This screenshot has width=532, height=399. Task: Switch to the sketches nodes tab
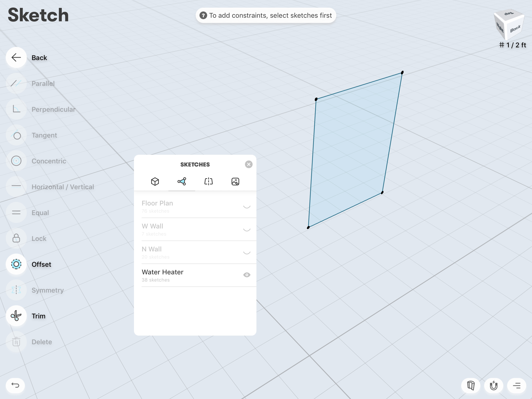(x=182, y=182)
